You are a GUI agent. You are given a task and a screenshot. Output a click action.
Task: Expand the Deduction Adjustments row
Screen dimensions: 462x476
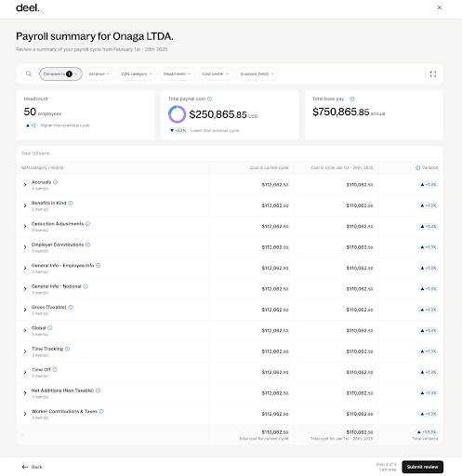click(x=25, y=226)
